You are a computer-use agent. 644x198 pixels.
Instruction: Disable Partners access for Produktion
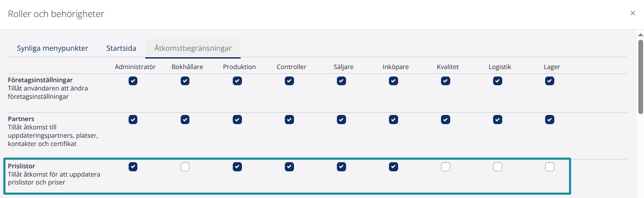pyautogui.click(x=237, y=119)
